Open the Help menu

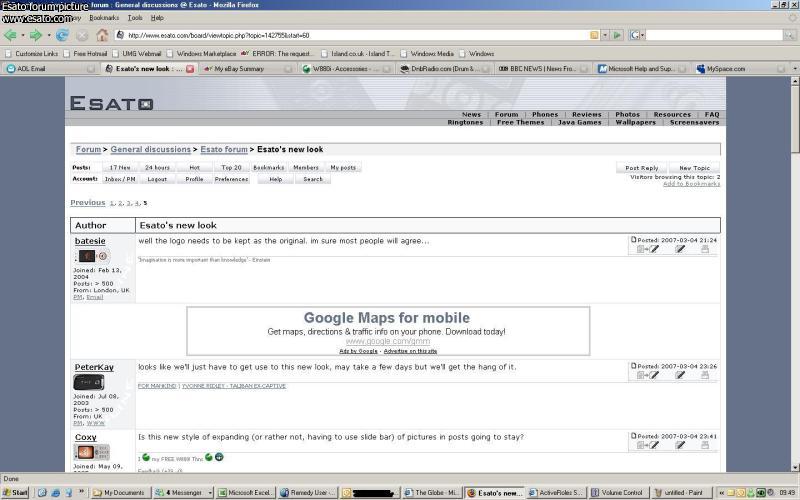pos(157,18)
